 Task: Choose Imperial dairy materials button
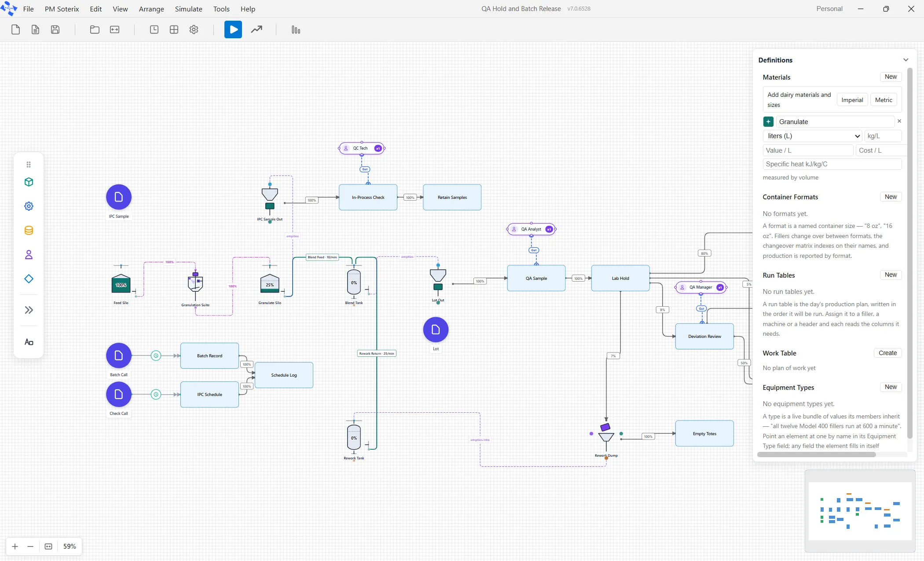[x=852, y=100]
